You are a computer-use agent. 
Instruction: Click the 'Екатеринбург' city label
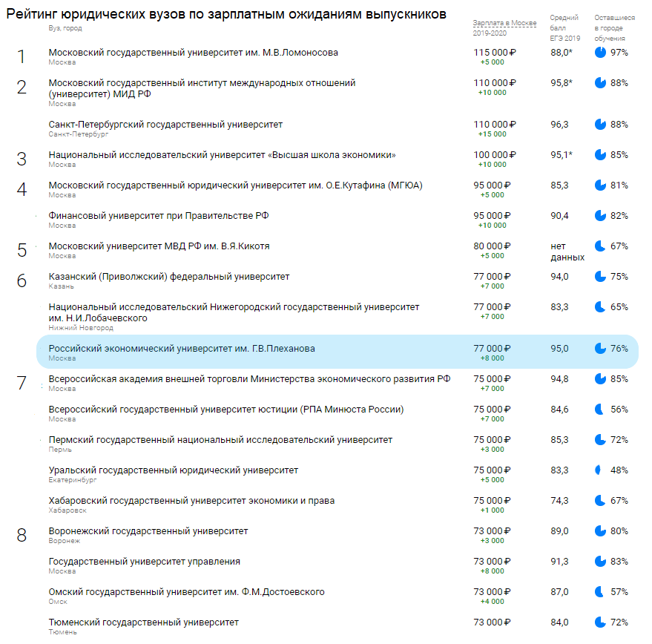coord(73,480)
